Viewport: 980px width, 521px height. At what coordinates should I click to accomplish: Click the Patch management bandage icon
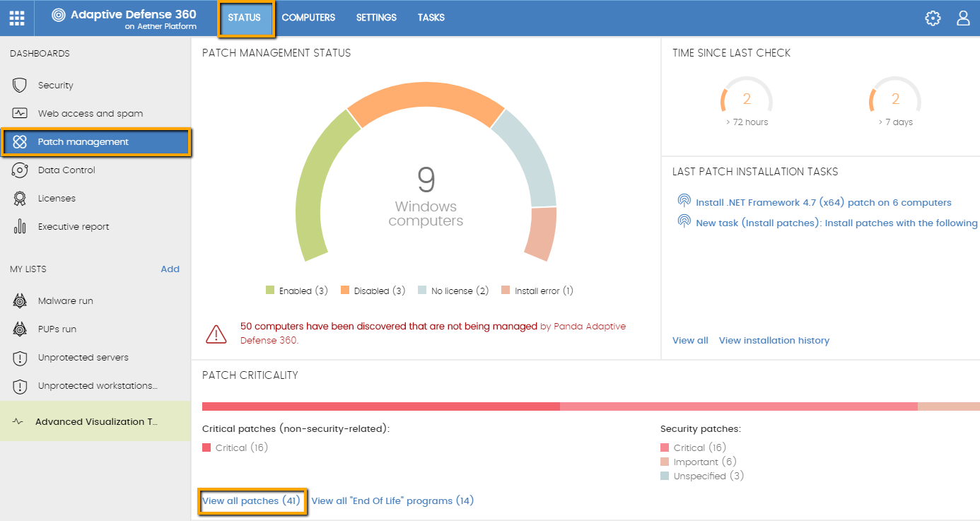pyautogui.click(x=20, y=142)
